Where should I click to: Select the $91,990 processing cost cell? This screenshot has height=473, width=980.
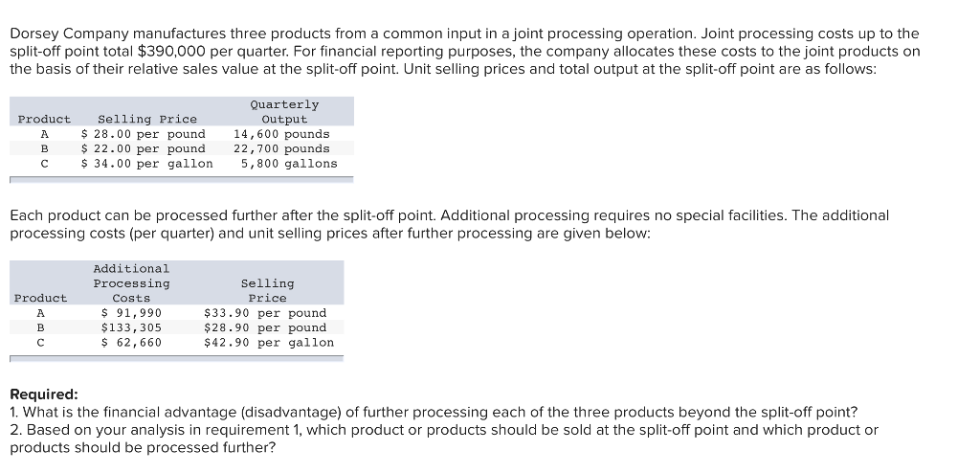[131, 313]
